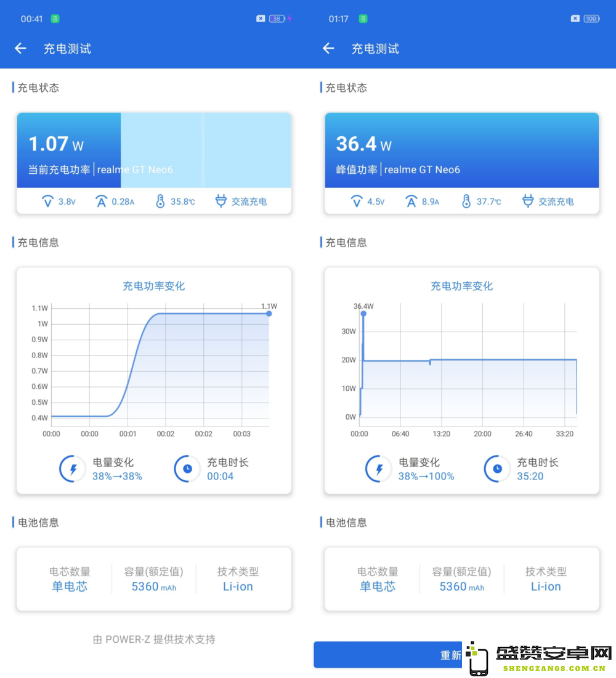Click the thermometer icon beside 37.7℃

466,201
